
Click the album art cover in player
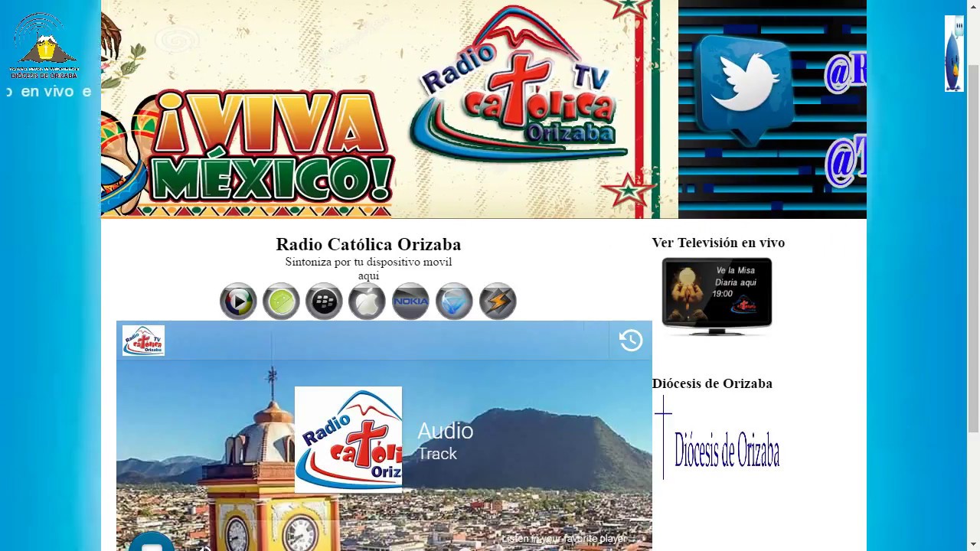(x=348, y=439)
